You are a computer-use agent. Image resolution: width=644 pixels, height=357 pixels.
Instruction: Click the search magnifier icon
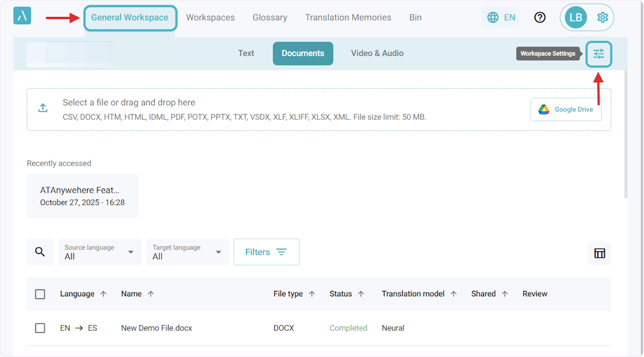point(40,252)
